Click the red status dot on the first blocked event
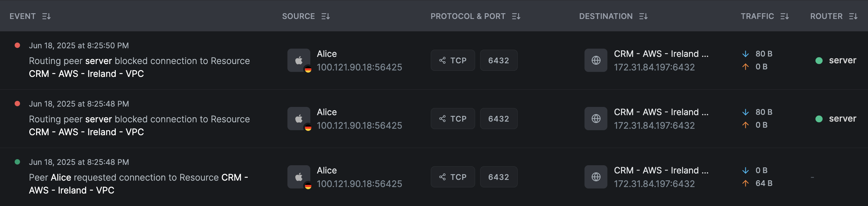The height and width of the screenshot is (206, 868). [17, 45]
